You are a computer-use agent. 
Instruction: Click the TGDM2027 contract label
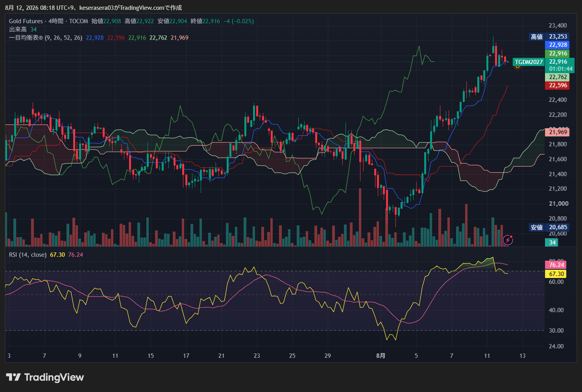(x=529, y=62)
